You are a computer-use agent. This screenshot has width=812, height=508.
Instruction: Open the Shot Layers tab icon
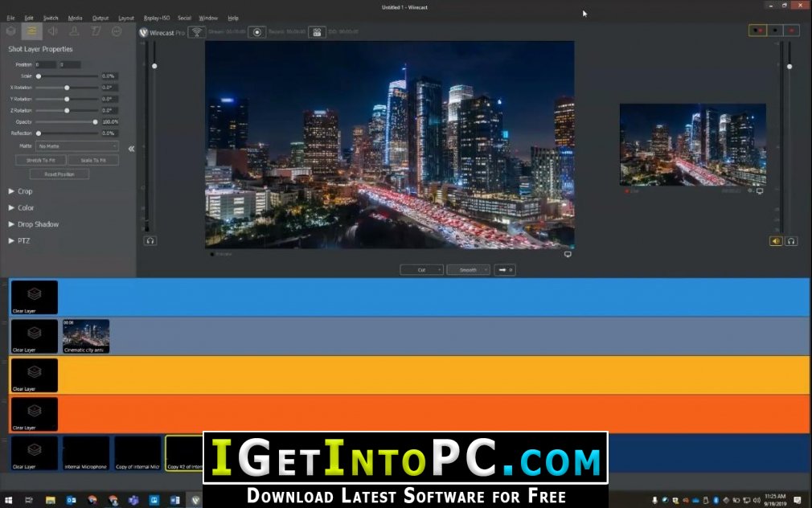pos(11,31)
